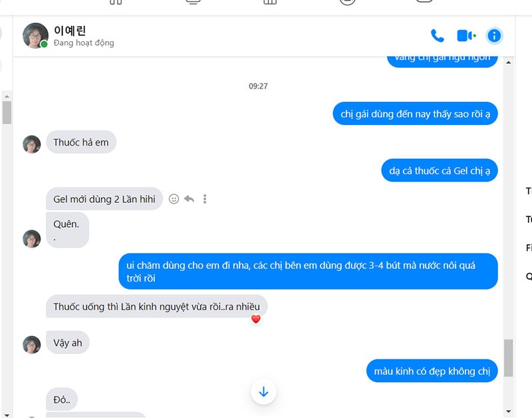
Task: Click the chat scrollbar up arrow
Action: tap(508, 63)
